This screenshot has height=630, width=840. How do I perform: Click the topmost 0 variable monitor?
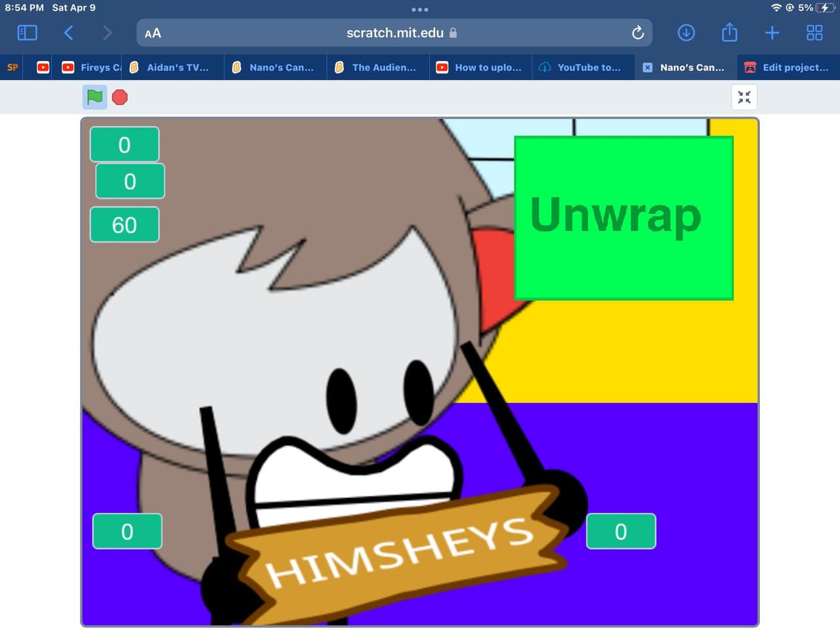click(x=125, y=144)
